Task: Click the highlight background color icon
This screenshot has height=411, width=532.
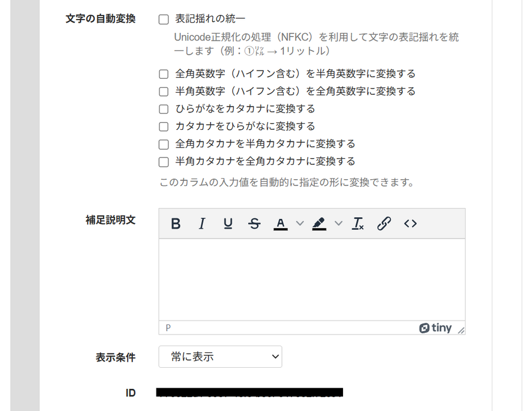Action: point(319,224)
